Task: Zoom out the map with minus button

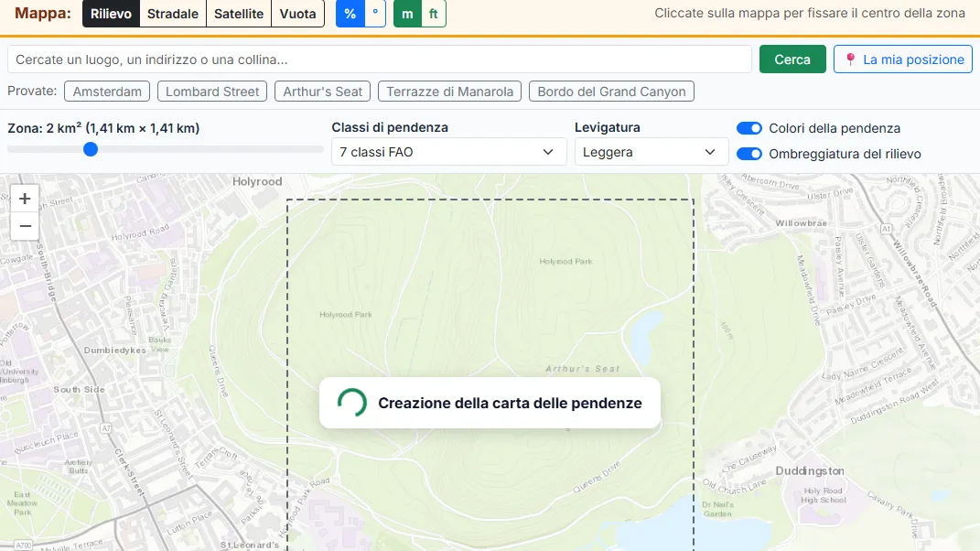Action: tap(25, 226)
